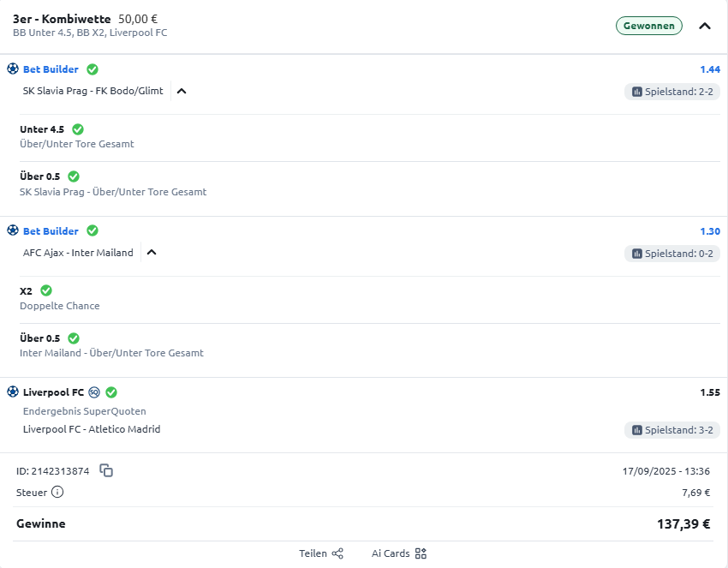This screenshot has height=568, width=728.
Task: Open Spielstand: 0-2 statistics
Action: (x=671, y=254)
